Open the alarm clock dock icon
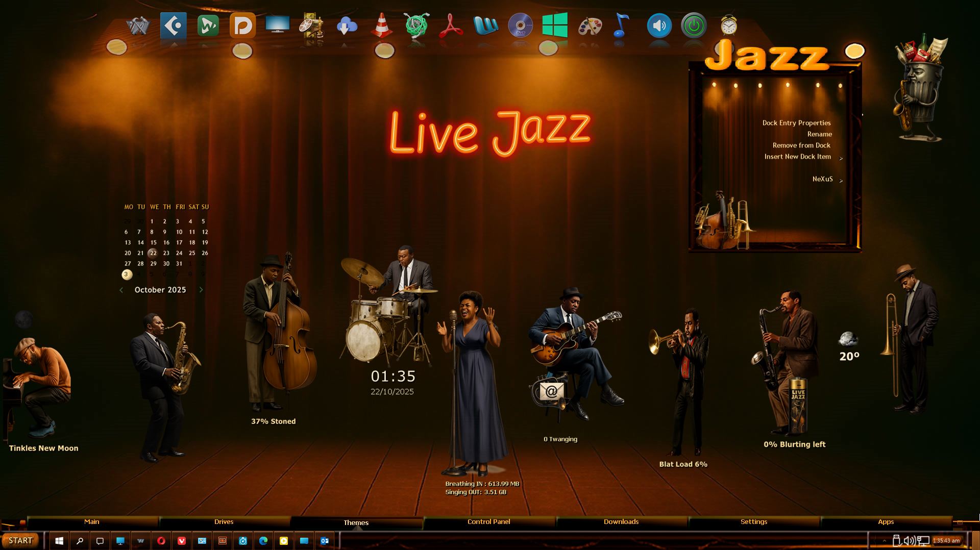Viewport: 980px width, 550px height. coord(728,26)
